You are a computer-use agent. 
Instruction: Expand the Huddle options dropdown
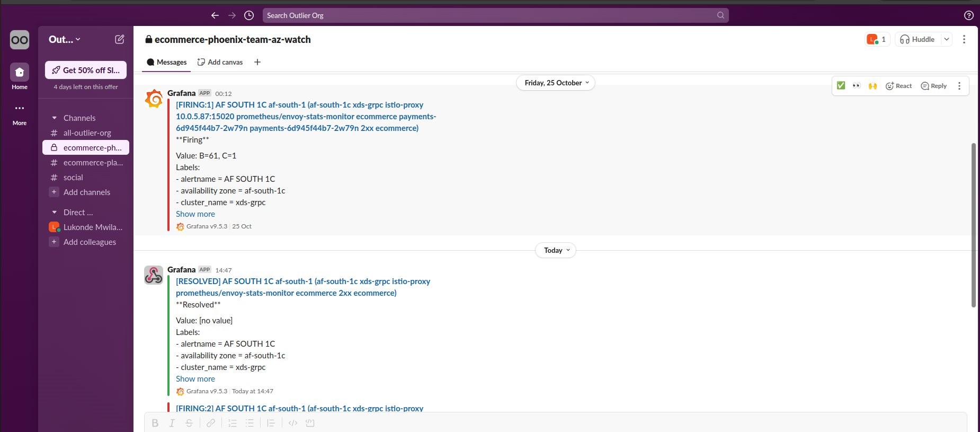click(946, 39)
